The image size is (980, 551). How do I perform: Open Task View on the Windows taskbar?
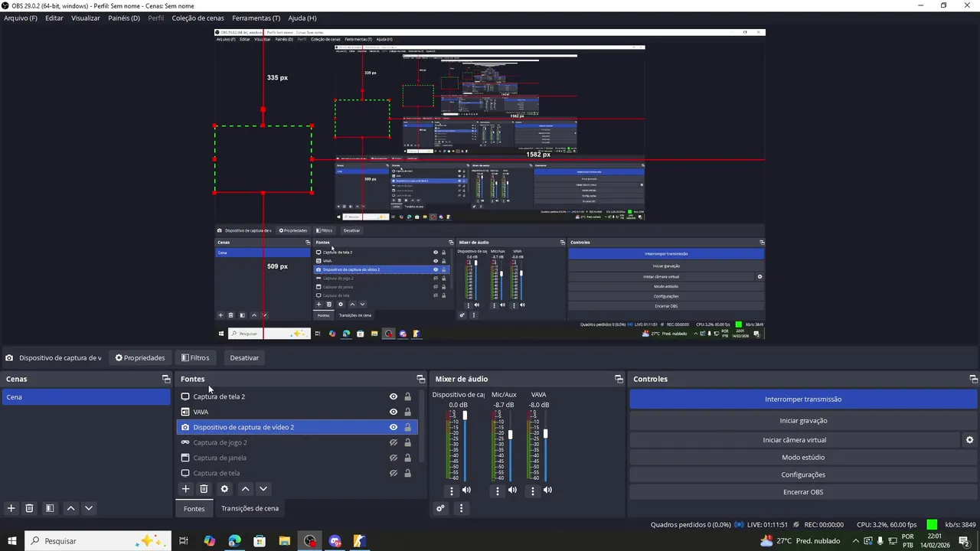(184, 541)
